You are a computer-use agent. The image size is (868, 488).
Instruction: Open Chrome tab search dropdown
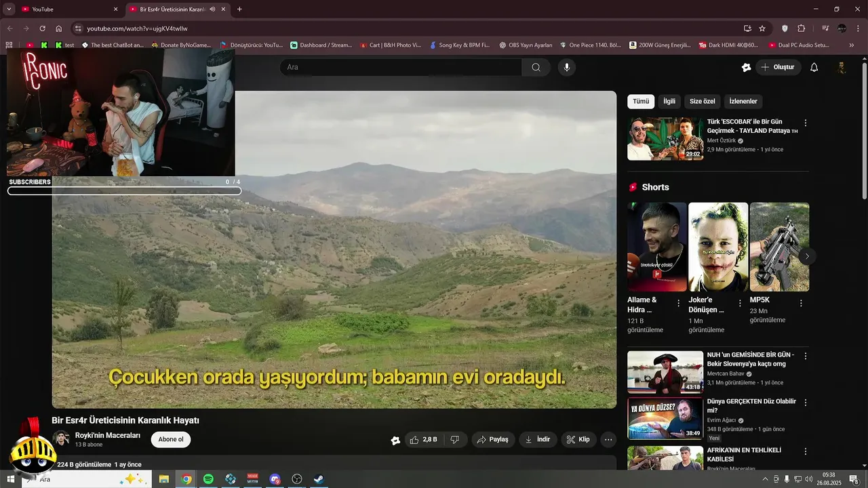[9, 9]
